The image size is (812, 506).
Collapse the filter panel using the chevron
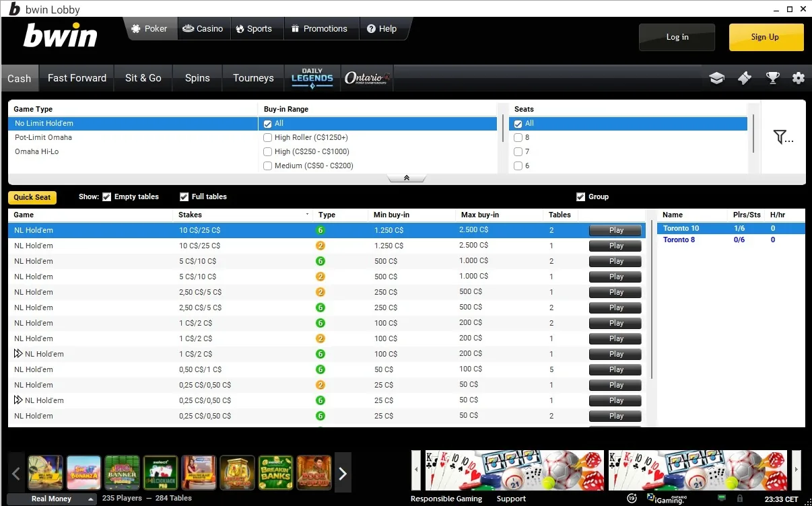tap(407, 177)
